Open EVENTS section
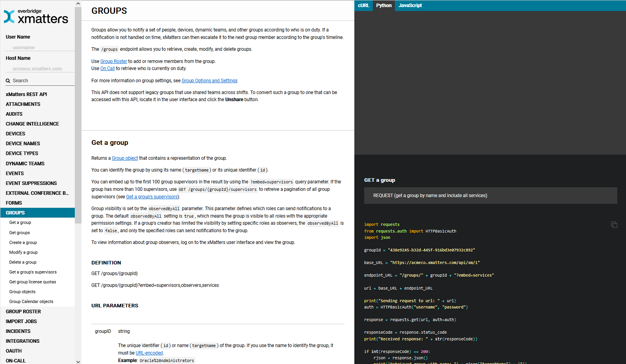Image resolution: width=626 pixels, height=364 pixels. (15, 174)
